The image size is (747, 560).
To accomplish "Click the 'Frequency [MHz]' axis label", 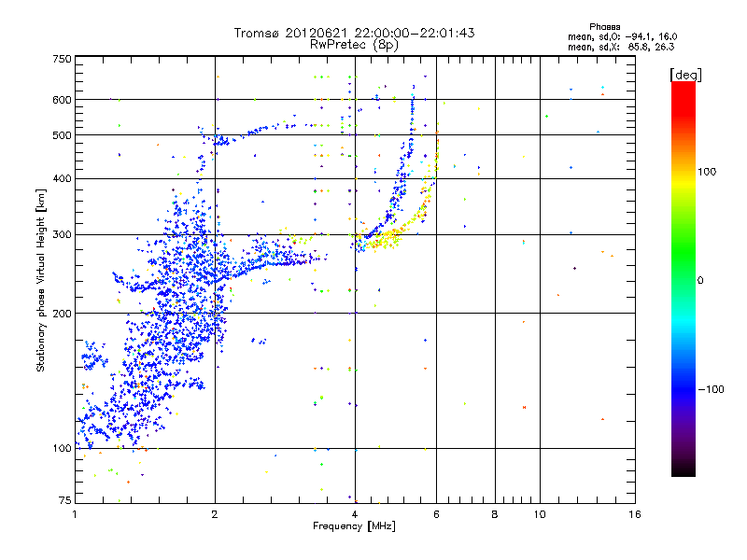I will tap(354, 526).
